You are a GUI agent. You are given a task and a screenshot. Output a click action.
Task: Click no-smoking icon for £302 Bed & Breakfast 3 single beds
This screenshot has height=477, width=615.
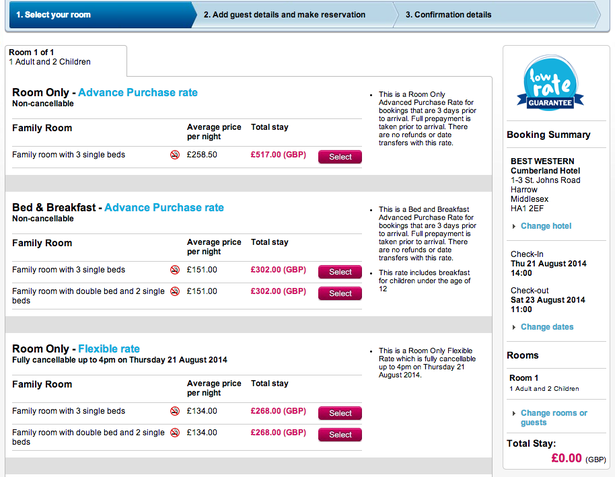click(174, 271)
